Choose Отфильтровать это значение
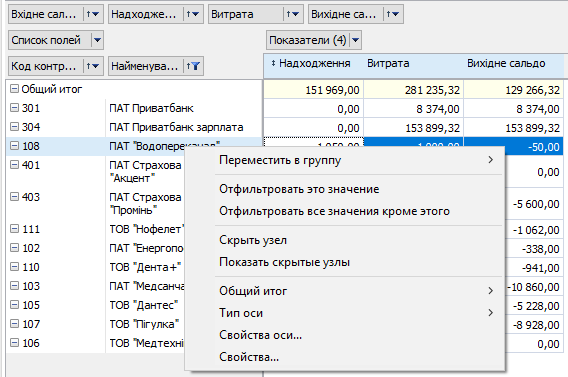Viewport: 568px width, 377px height. click(x=299, y=189)
